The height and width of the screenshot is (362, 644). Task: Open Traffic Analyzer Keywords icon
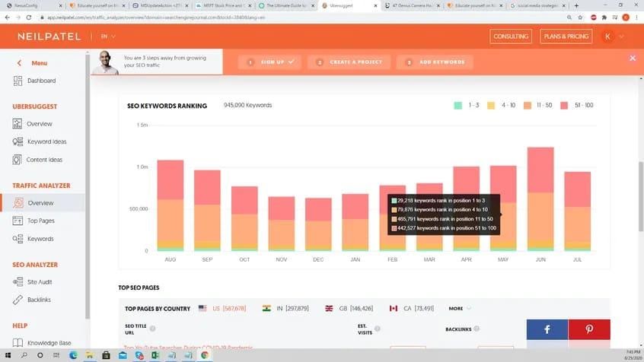(x=18, y=239)
